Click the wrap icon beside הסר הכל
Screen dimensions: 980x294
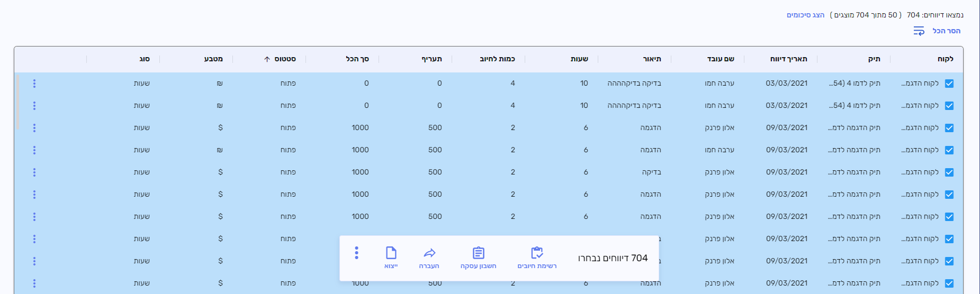[919, 31]
